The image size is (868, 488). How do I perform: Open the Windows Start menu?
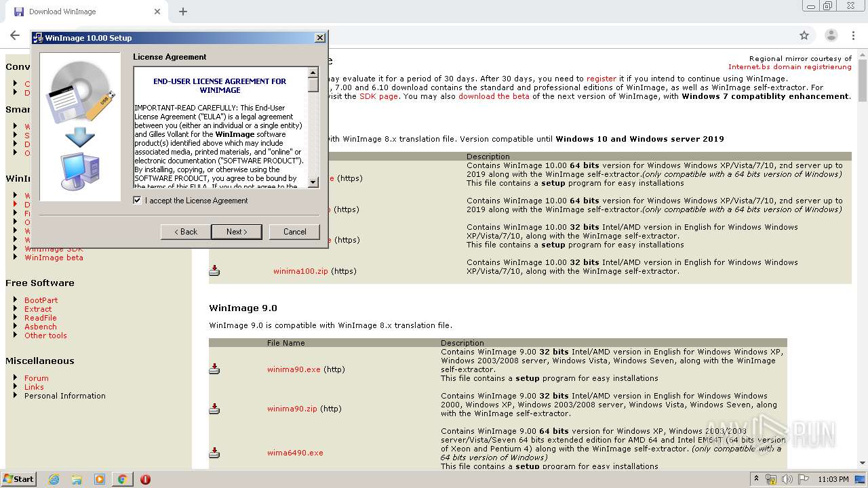(19, 479)
